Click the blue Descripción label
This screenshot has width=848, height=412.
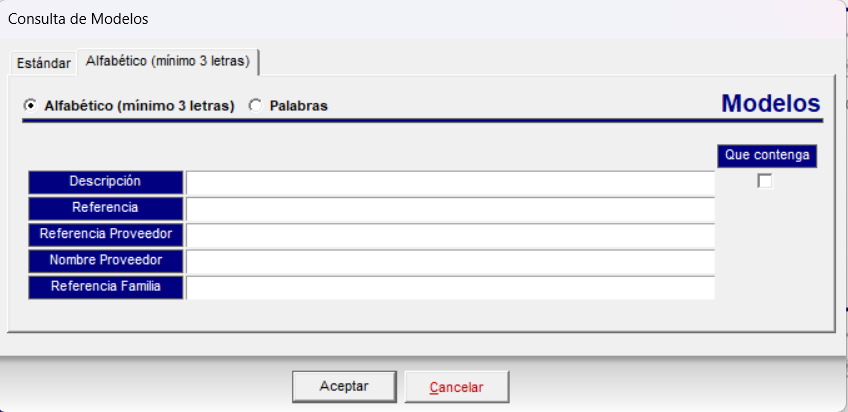click(x=105, y=182)
